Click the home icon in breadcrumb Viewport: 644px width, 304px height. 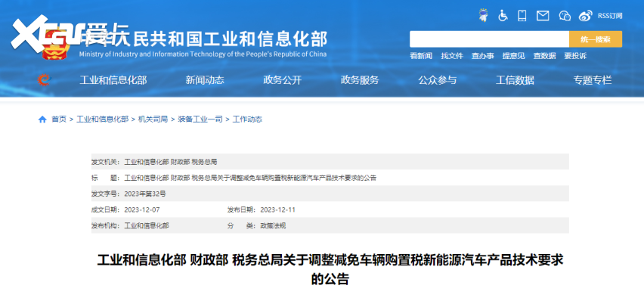click(42, 119)
